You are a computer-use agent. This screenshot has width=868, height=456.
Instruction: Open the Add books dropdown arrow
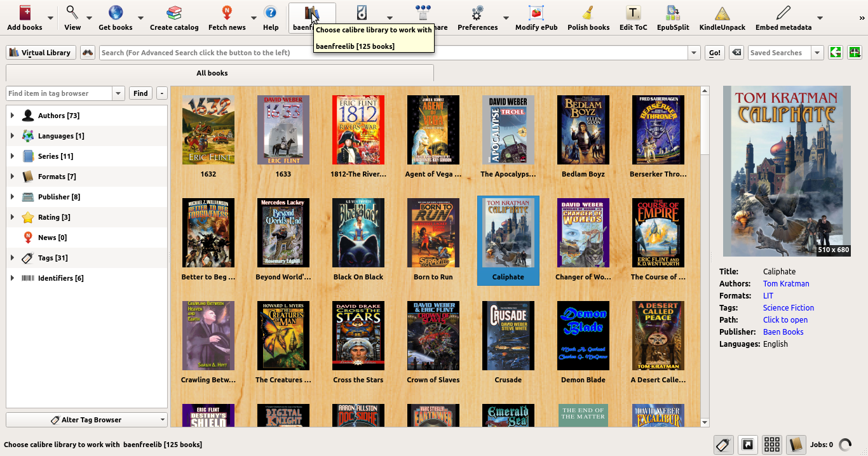tap(51, 18)
